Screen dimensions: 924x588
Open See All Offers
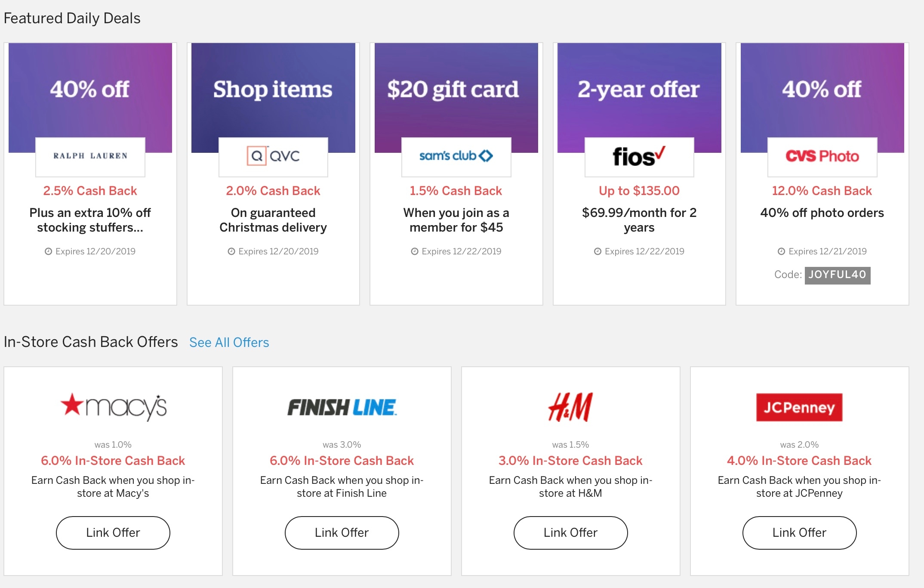tap(229, 342)
